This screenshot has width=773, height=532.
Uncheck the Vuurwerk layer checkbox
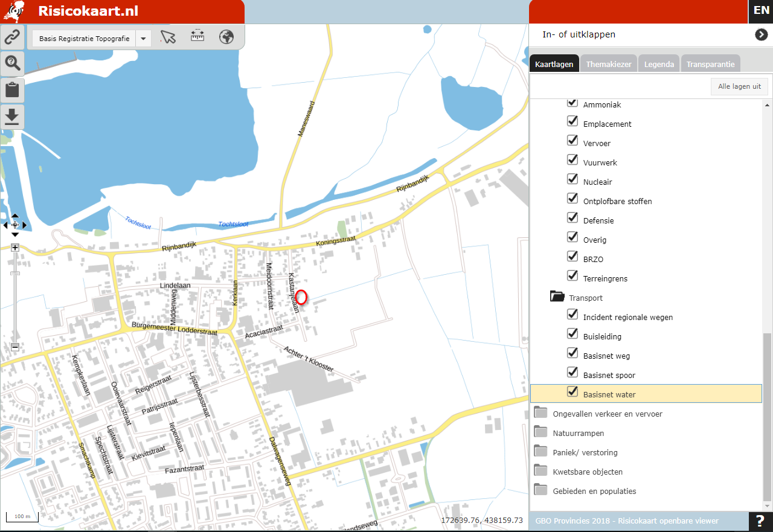[573, 160]
